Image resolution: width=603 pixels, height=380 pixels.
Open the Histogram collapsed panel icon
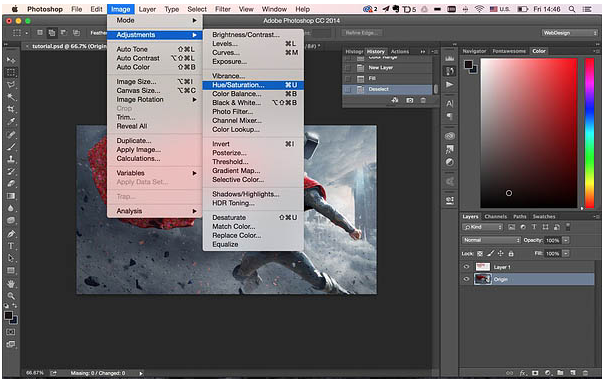pos(450,58)
